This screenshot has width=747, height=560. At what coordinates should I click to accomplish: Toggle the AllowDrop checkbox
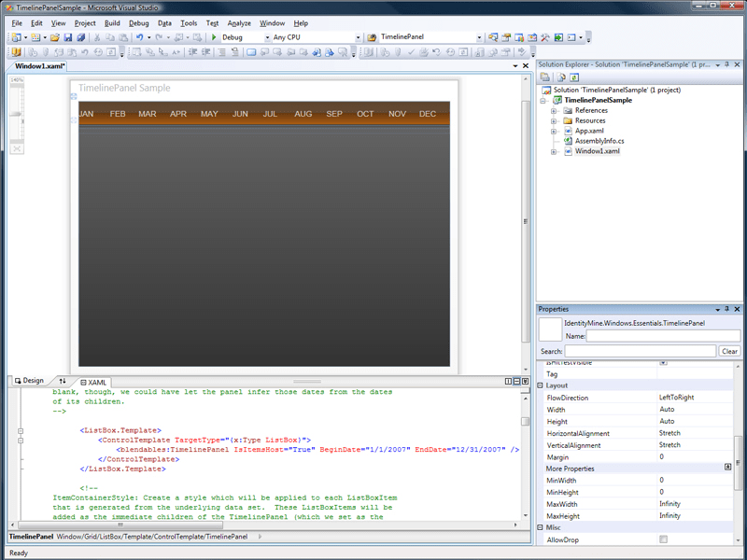(663, 539)
